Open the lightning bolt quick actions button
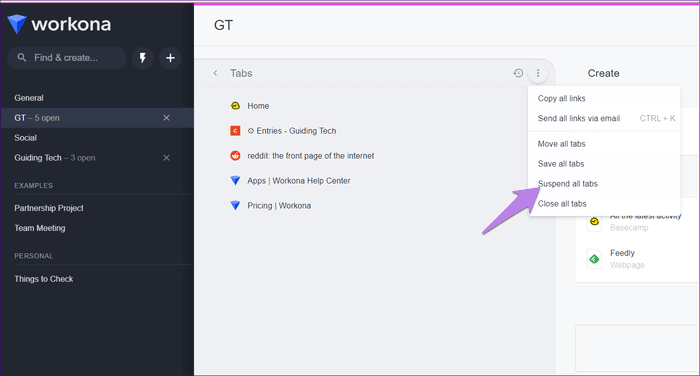Viewport: 700px width, 376px height. tap(143, 58)
